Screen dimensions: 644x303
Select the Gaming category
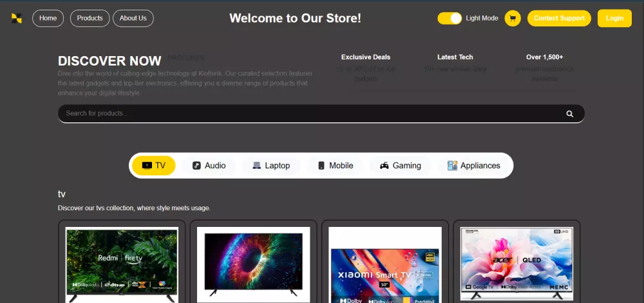click(401, 166)
